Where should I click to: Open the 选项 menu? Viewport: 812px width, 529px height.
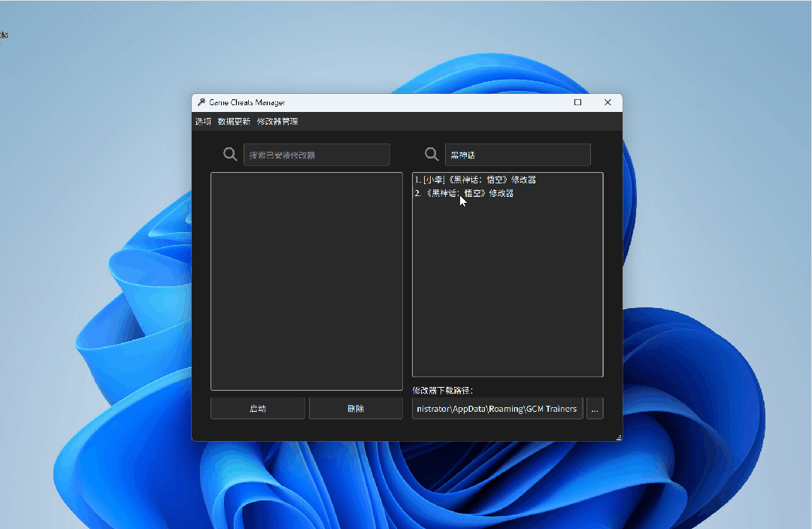203,122
